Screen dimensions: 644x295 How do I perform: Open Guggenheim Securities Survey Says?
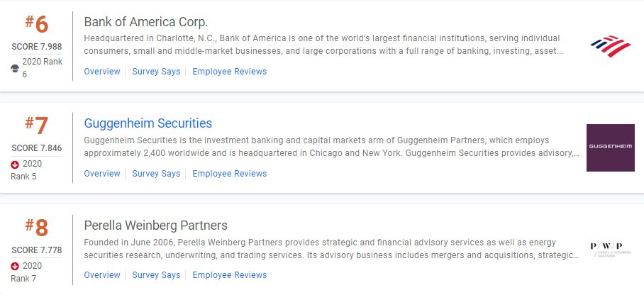[x=156, y=174]
